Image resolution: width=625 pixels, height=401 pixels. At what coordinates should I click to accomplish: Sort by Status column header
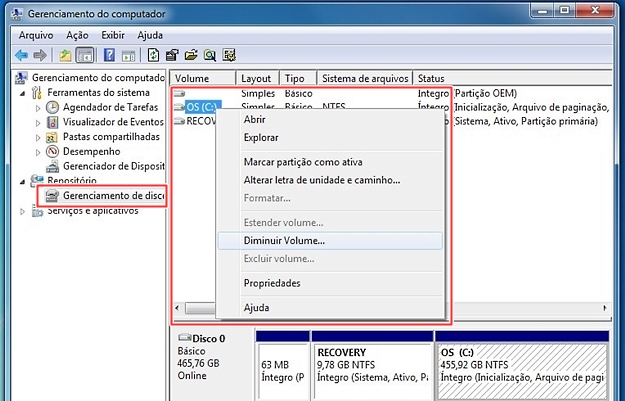512,78
